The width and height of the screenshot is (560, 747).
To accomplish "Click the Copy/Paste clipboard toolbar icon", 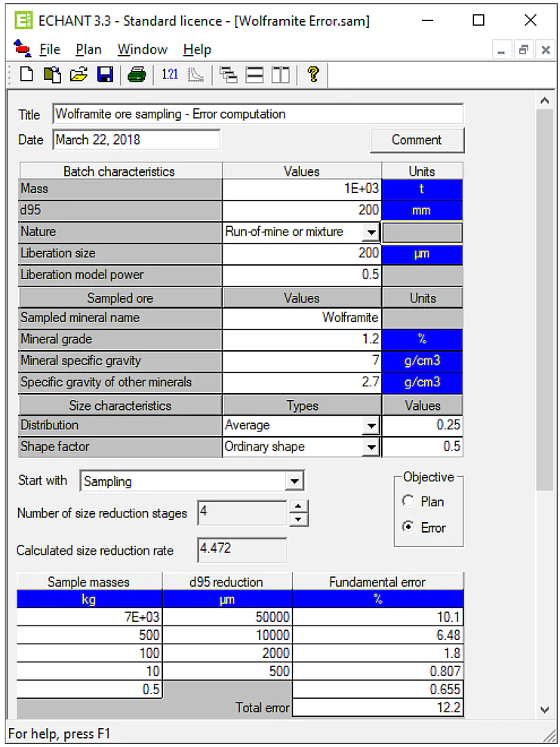I will 52,75.
